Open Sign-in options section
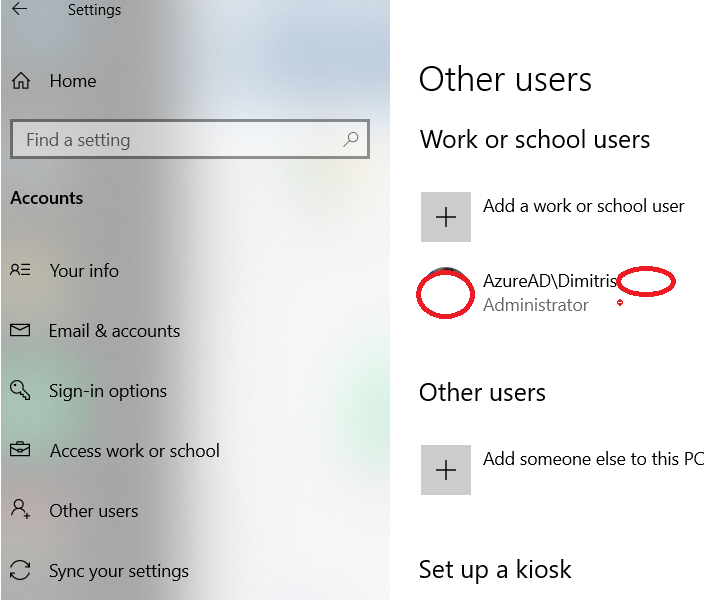The height and width of the screenshot is (600, 723). click(x=108, y=391)
